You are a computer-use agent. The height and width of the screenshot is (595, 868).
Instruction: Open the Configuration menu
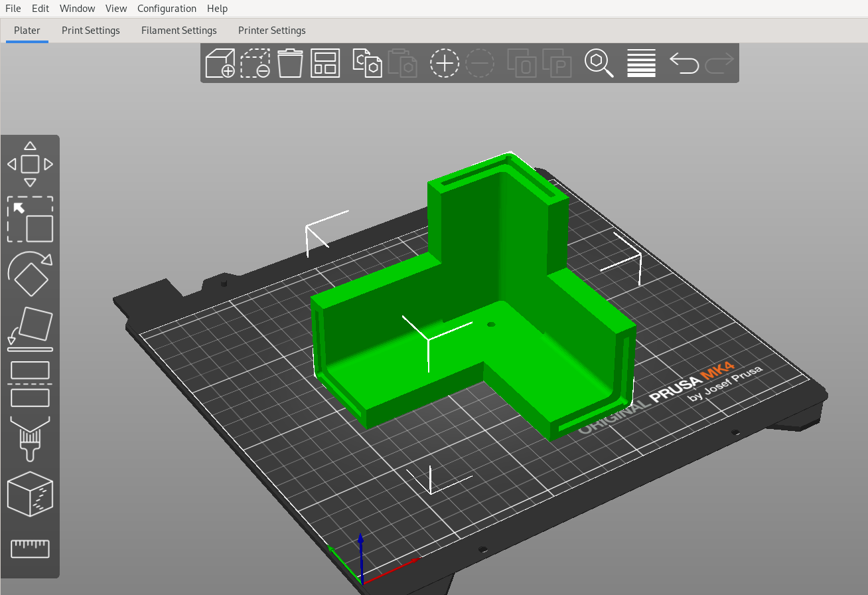pyautogui.click(x=167, y=9)
